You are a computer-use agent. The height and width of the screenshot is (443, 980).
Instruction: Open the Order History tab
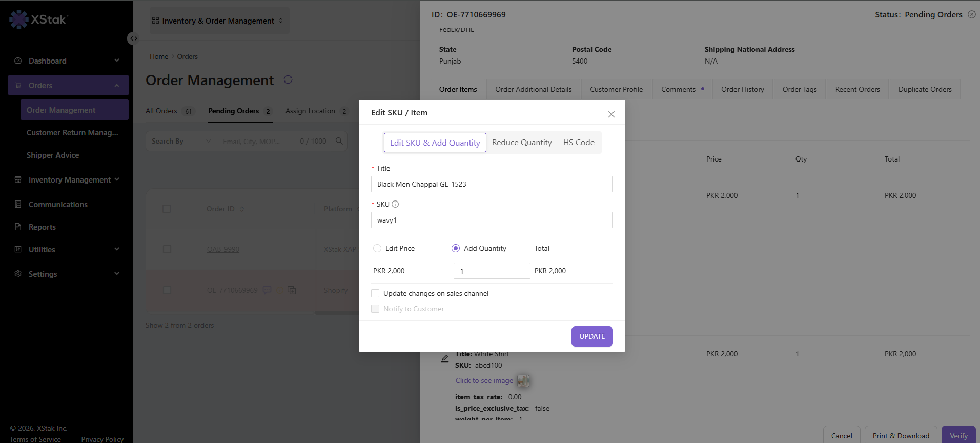742,89
